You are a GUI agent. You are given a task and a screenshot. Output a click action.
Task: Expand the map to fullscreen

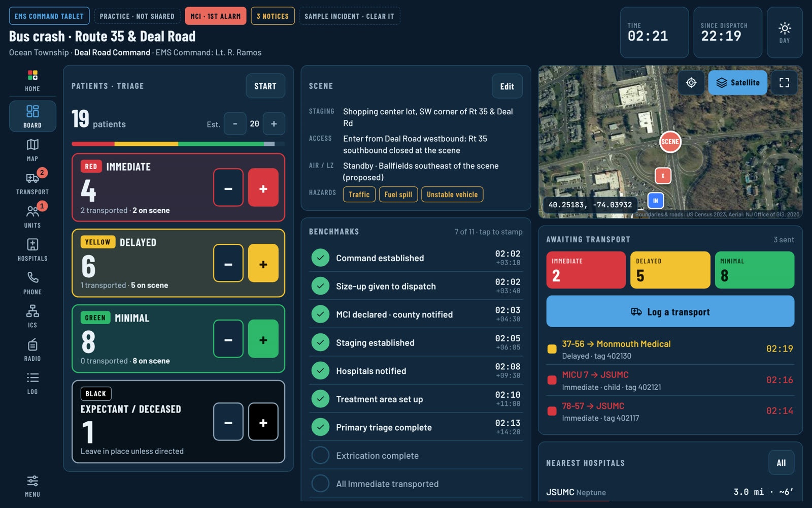click(x=784, y=83)
